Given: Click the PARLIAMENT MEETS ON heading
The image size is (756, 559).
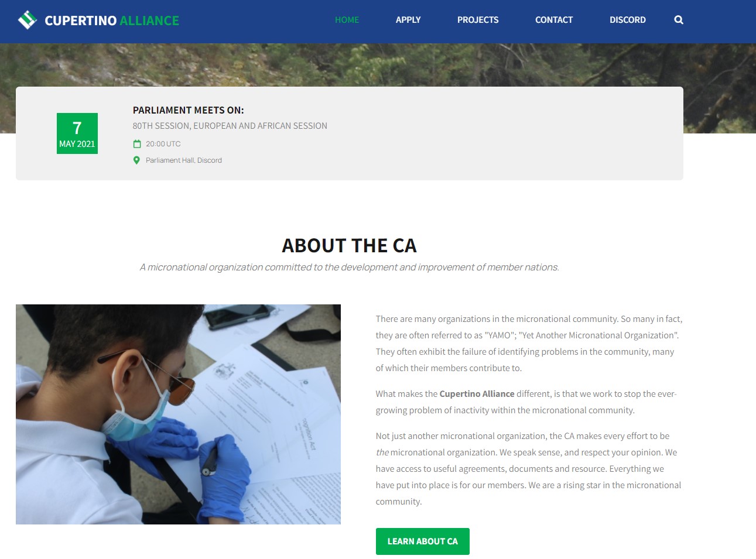Looking at the screenshot, I should click(189, 110).
